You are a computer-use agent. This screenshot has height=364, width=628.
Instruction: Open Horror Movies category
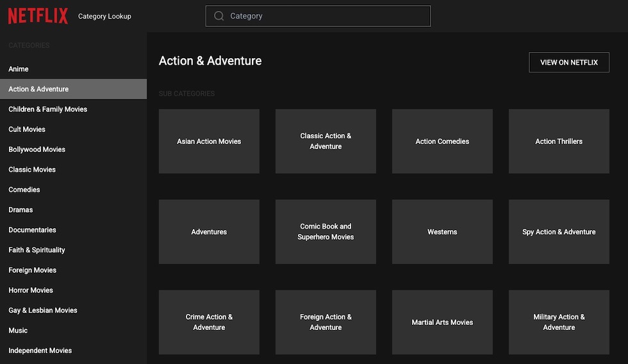[73, 290]
